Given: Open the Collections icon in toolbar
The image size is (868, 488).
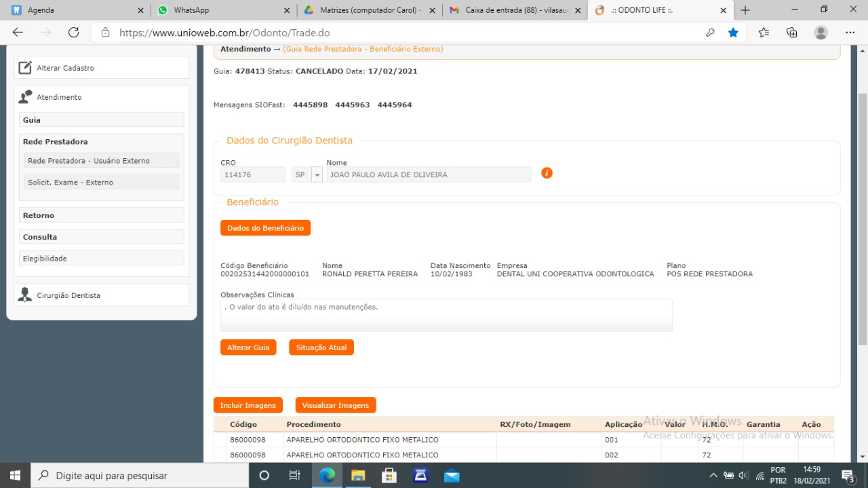Looking at the screenshot, I should [x=791, y=33].
